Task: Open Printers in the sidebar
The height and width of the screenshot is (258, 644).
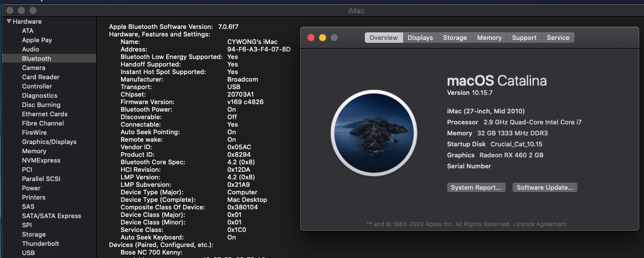Action: (34, 197)
